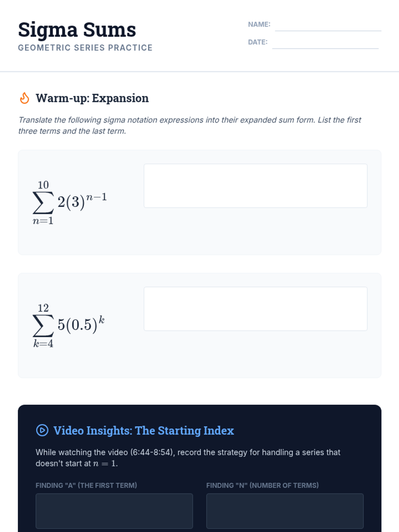Click the italic "Translate the following" instructions

click(x=190, y=125)
